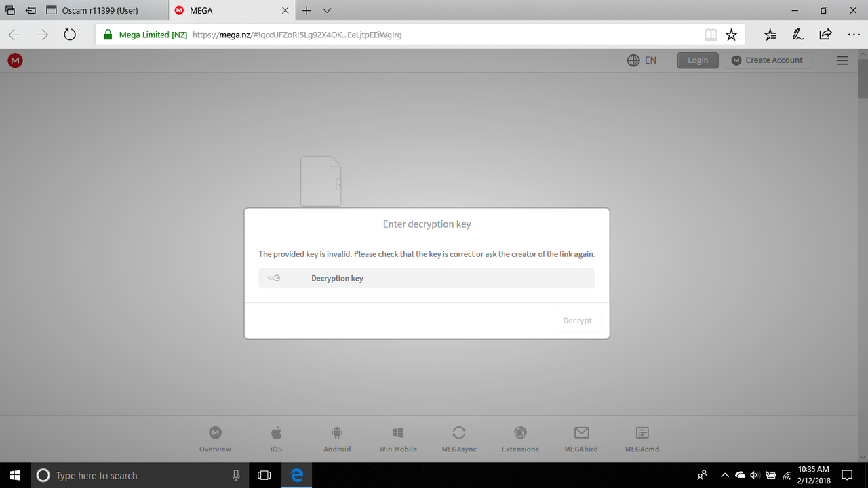This screenshot has width=868, height=488.
Task: Open the Win Mobile link icon
Action: (x=398, y=439)
